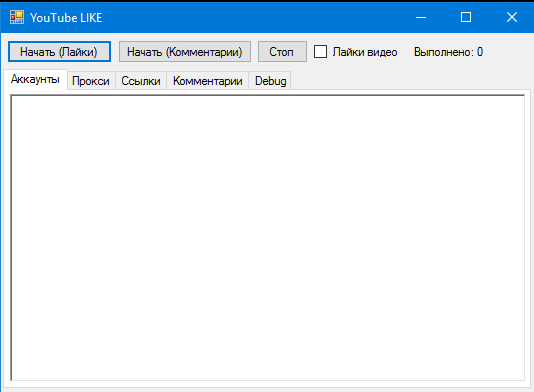
Task: Maximize the YouTube LIKE window
Action: [466, 17]
